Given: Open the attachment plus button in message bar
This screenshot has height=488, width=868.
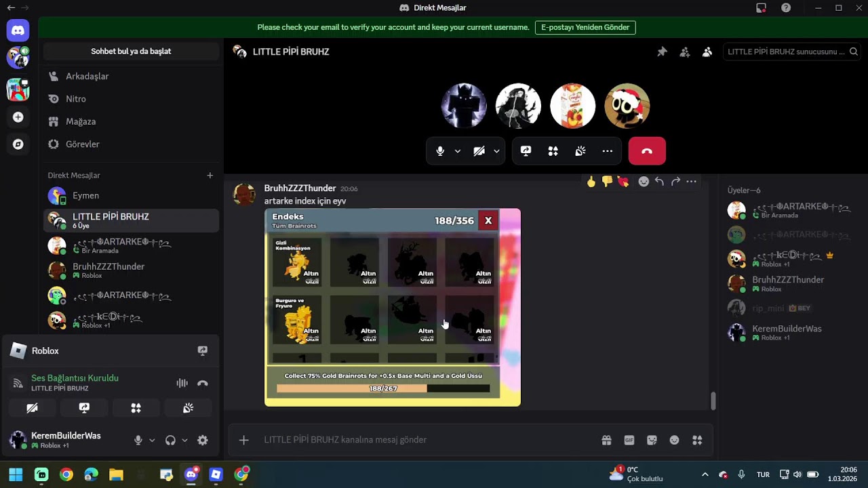Looking at the screenshot, I should tap(244, 441).
